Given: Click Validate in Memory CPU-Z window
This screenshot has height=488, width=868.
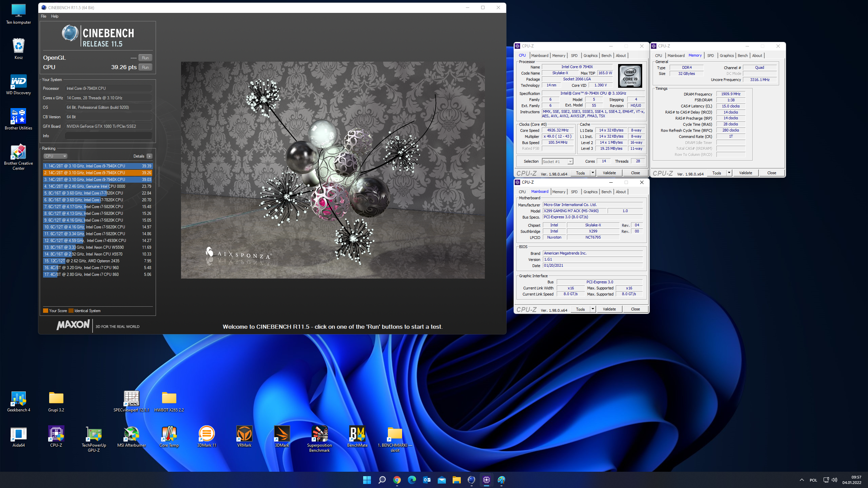Looking at the screenshot, I should coord(746,173).
